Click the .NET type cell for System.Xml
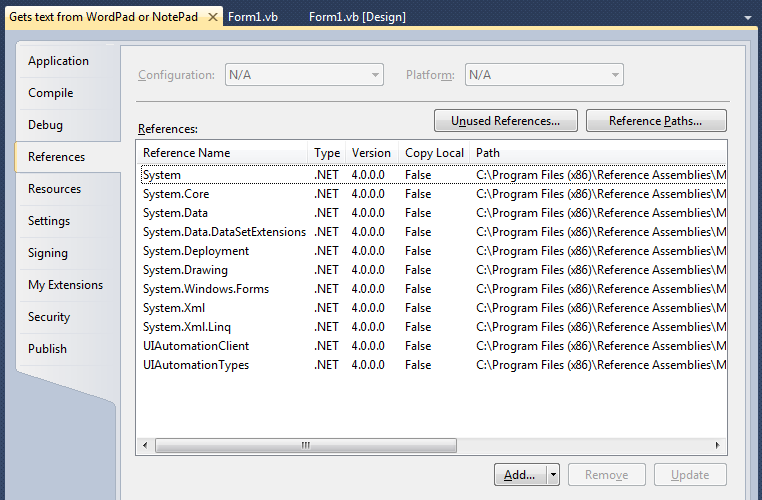The width and height of the screenshot is (762, 500). coord(326,308)
